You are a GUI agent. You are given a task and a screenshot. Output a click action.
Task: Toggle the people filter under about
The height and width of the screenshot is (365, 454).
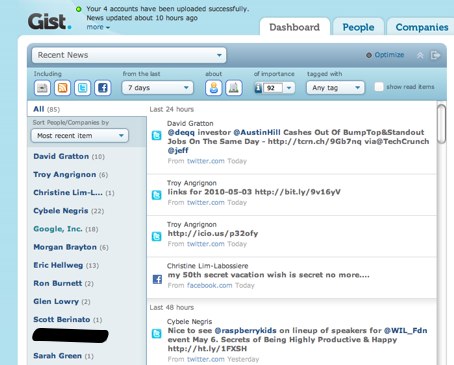click(214, 88)
